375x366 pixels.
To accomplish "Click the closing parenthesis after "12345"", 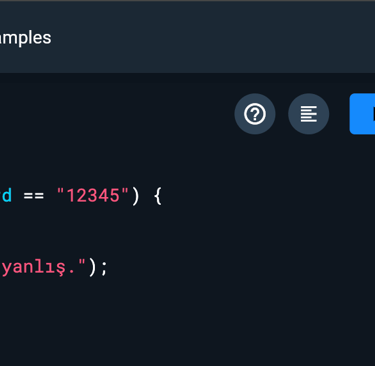I will 135,196.
